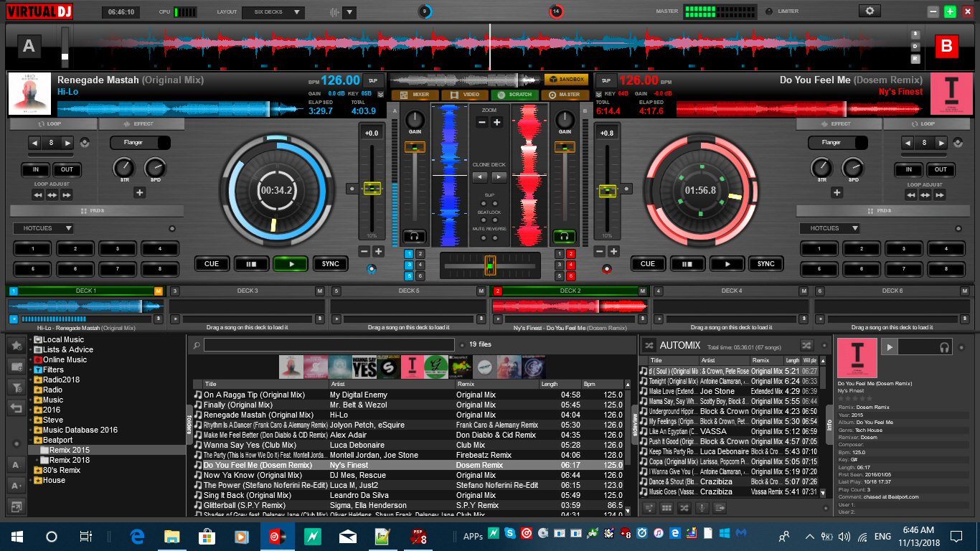Toggle the right MUTE REVERSE indicator
980x551 pixels.
[495, 237]
